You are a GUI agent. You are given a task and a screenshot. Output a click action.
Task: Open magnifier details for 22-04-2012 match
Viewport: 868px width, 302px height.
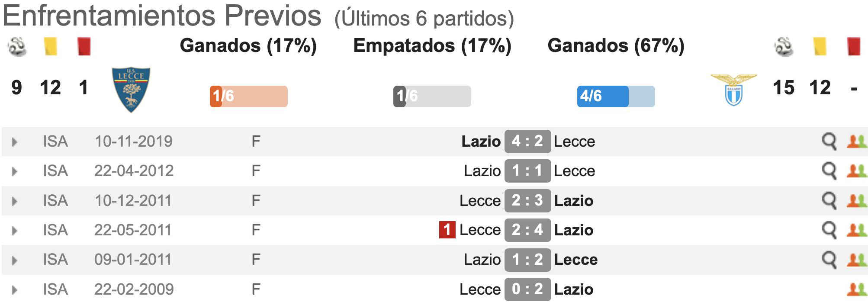[829, 171]
